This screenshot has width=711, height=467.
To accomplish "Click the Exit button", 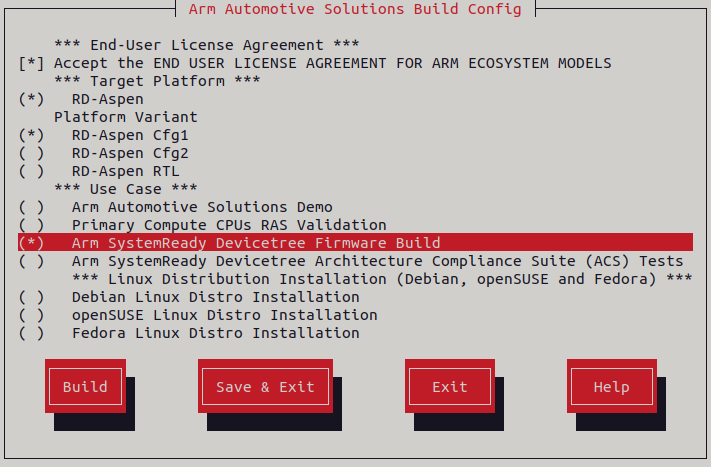I will click(x=450, y=386).
